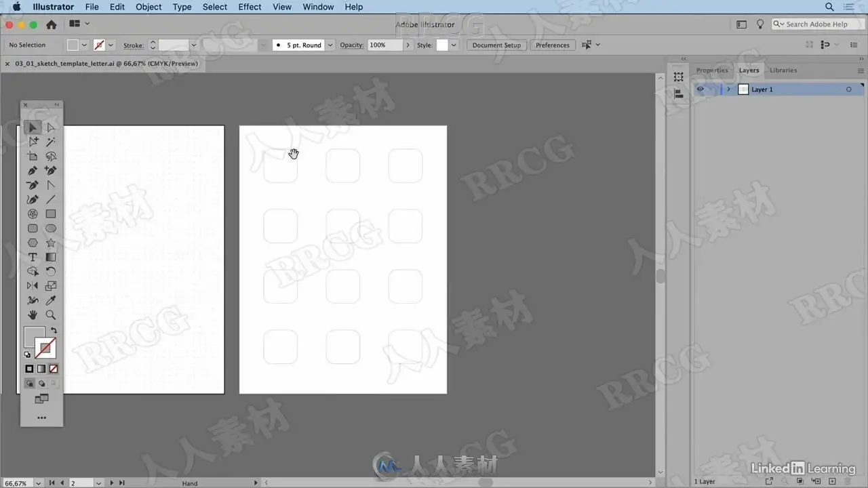868x488 pixels.
Task: Select the Shape Builder tool
Action: [x=33, y=271]
